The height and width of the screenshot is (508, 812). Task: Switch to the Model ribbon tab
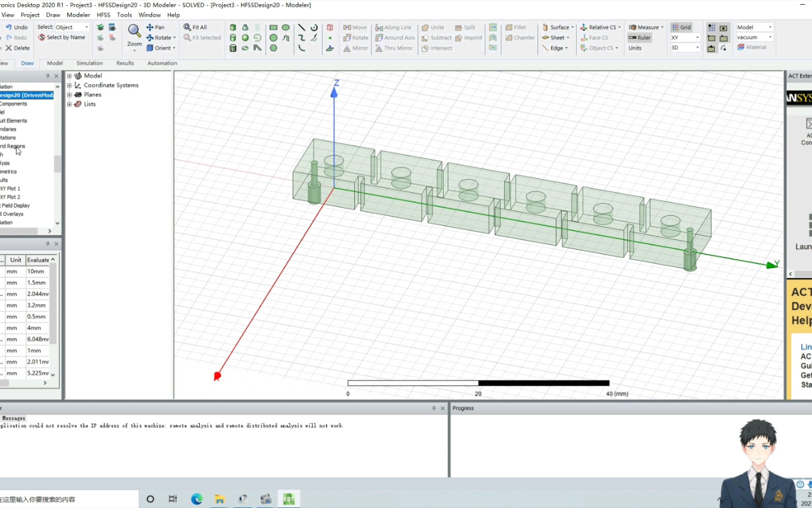(x=55, y=63)
